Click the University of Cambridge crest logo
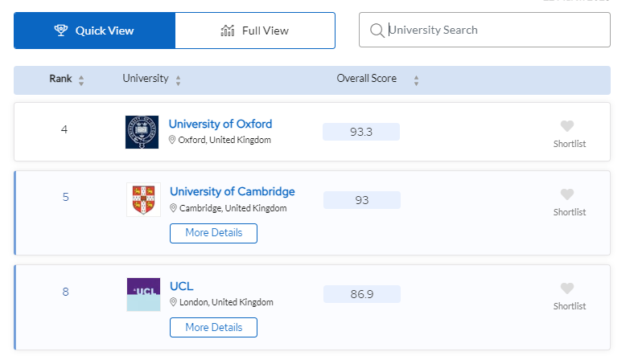The width and height of the screenshot is (634, 364). [x=143, y=199]
